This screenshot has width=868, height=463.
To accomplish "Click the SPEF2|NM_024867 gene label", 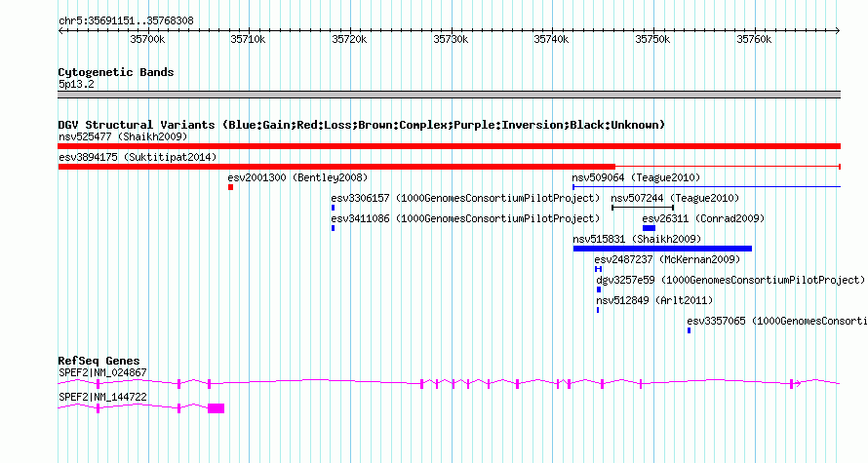I will point(103,372).
